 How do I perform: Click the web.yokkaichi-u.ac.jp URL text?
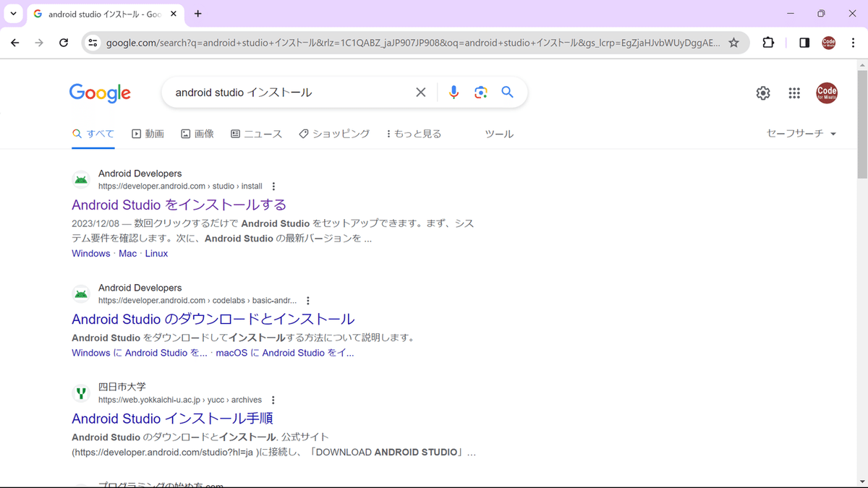(180, 400)
